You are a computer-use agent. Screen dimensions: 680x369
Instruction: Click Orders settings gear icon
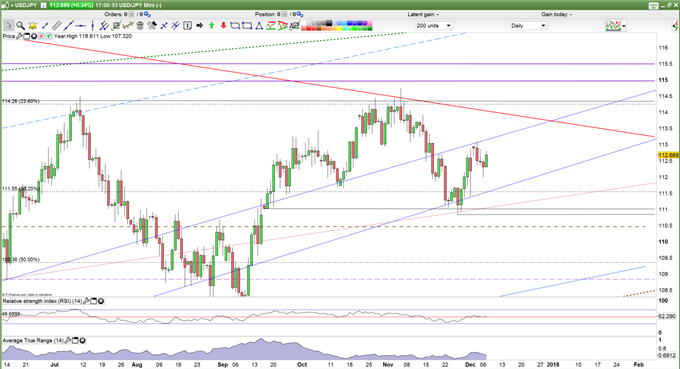point(147,14)
